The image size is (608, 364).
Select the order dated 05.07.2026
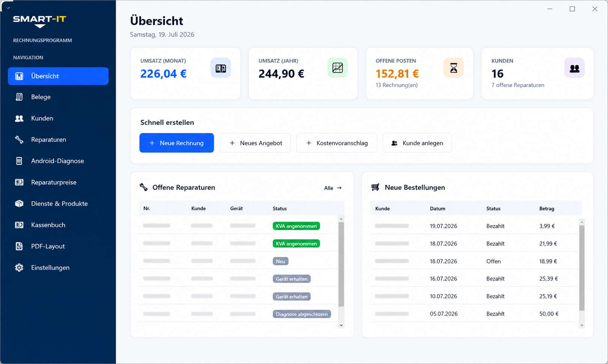475,314
